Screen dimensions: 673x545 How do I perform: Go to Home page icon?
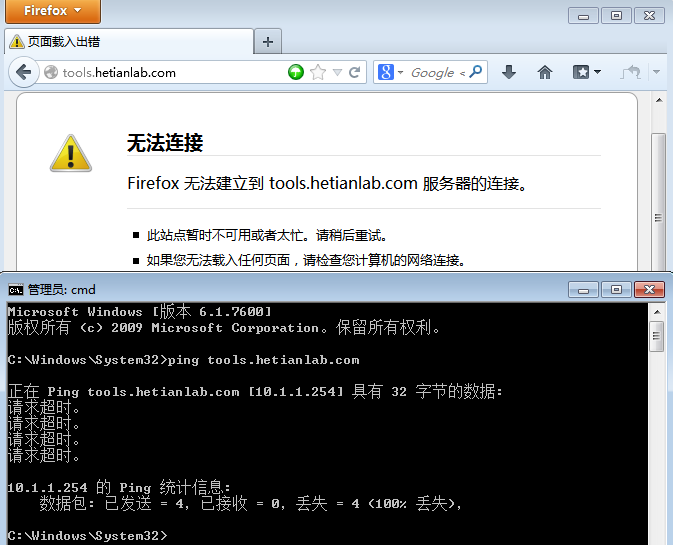[545, 72]
